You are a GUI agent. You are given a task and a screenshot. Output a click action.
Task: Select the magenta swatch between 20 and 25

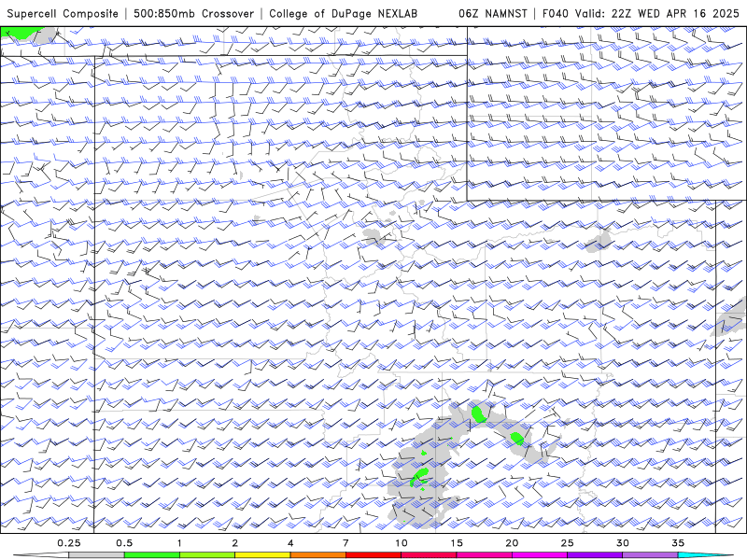click(x=540, y=555)
